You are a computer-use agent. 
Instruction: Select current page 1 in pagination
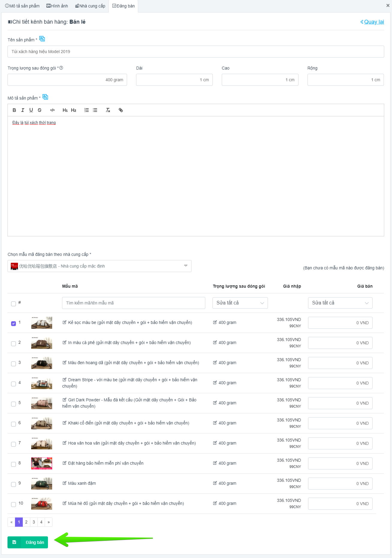point(19,522)
